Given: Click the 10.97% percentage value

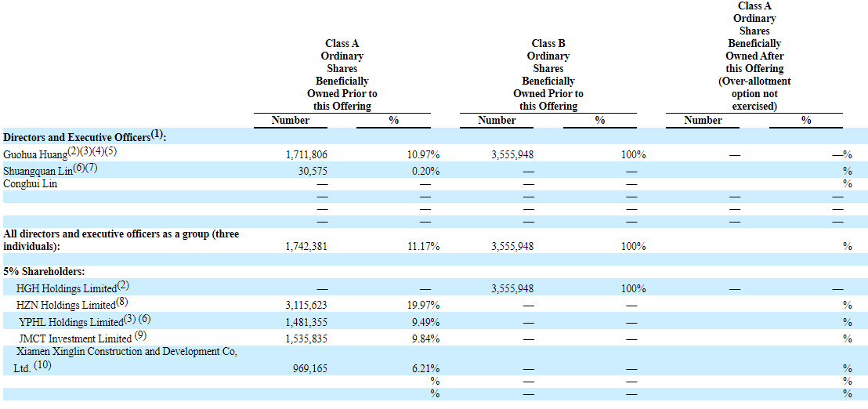Looking at the screenshot, I should click(x=424, y=155).
